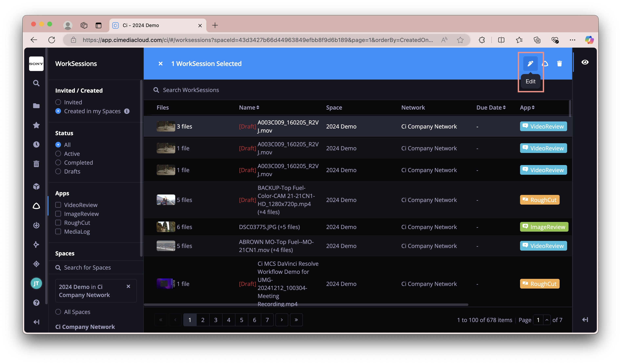Open the browser extensions puzzle icon

click(x=481, y=40)
